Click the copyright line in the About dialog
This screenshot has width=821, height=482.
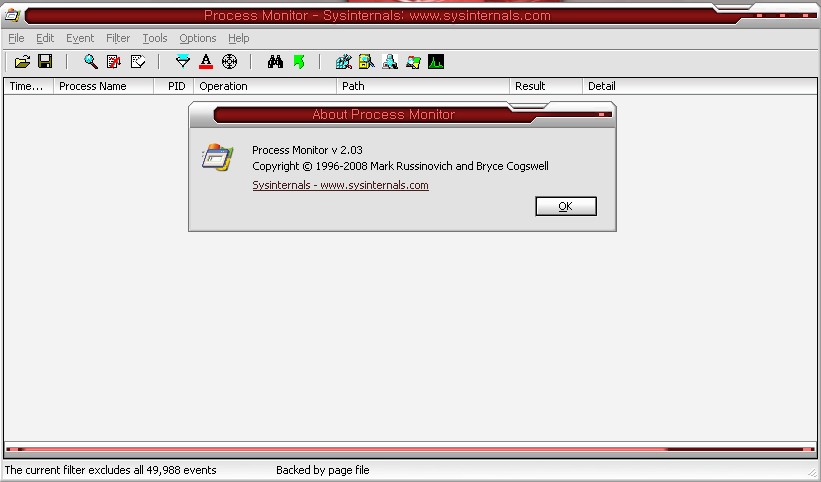click(401, 166)
